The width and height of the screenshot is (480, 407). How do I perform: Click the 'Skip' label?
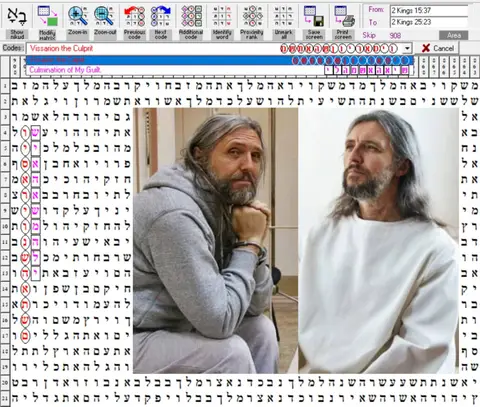pos(369,35)
